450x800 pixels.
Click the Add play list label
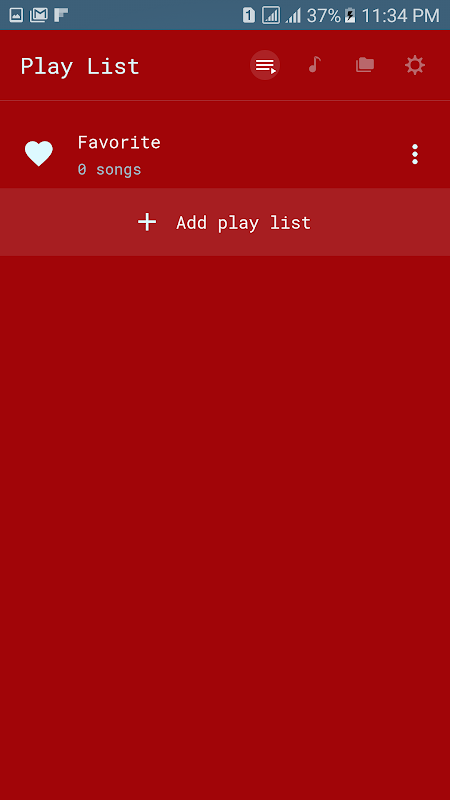pyautogui.click(x=243, y=223)
